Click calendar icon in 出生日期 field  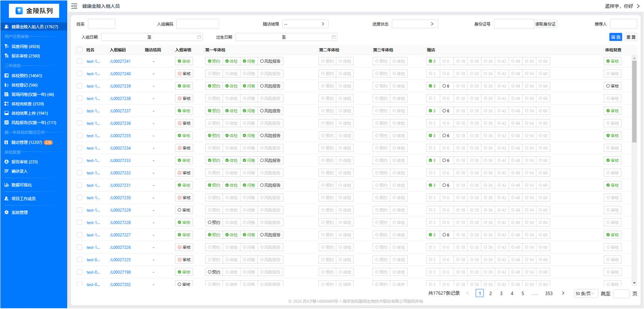333,37
